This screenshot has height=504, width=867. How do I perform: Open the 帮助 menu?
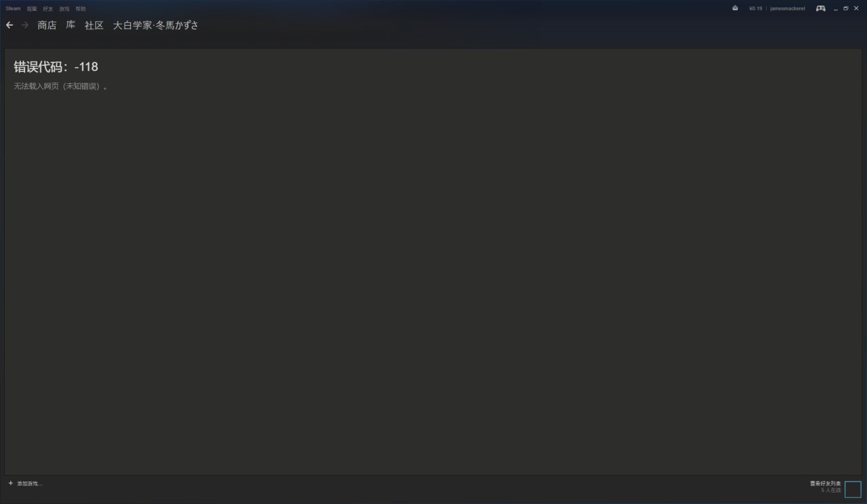click(81, 9)
